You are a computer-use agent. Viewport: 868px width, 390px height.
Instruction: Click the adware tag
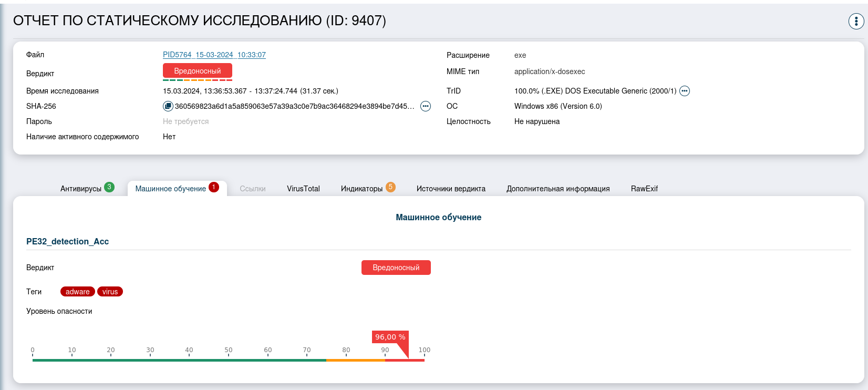pos(77,292)
